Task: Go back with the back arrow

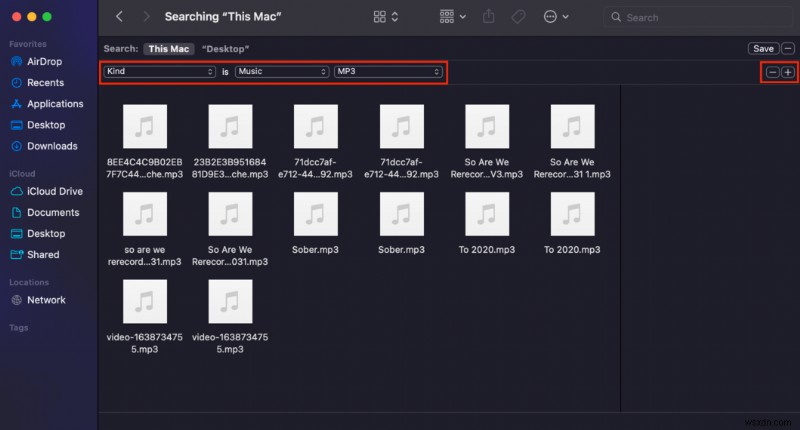Action: pos(119,16)
